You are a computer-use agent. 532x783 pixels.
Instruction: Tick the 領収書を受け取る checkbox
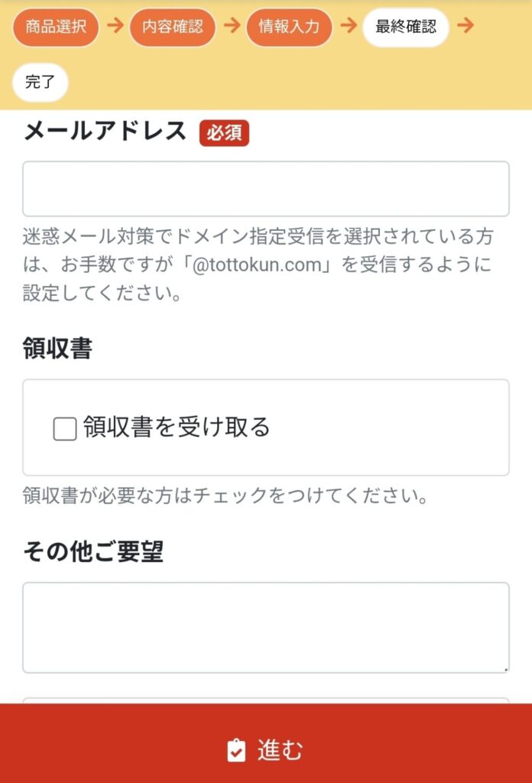65,428
